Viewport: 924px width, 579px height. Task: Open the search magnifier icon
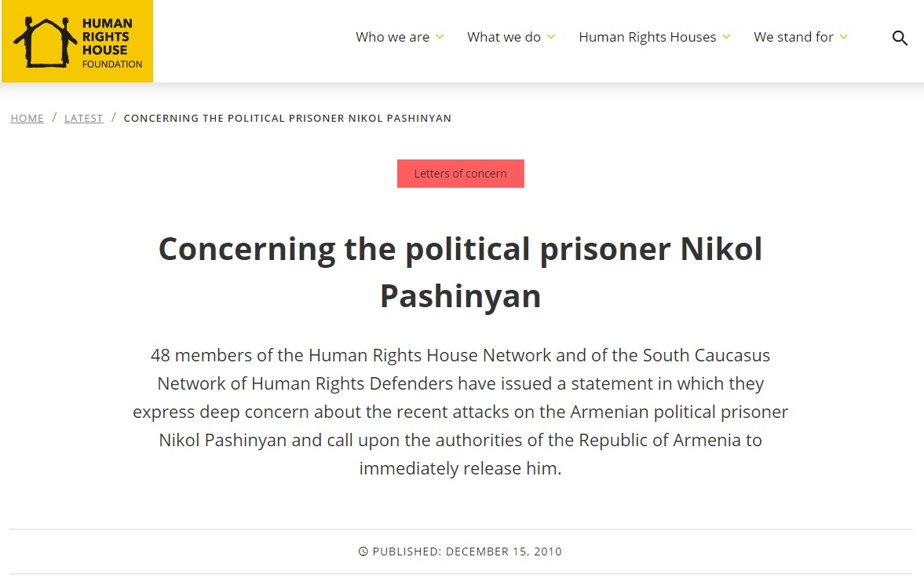[x=899, y=38]
